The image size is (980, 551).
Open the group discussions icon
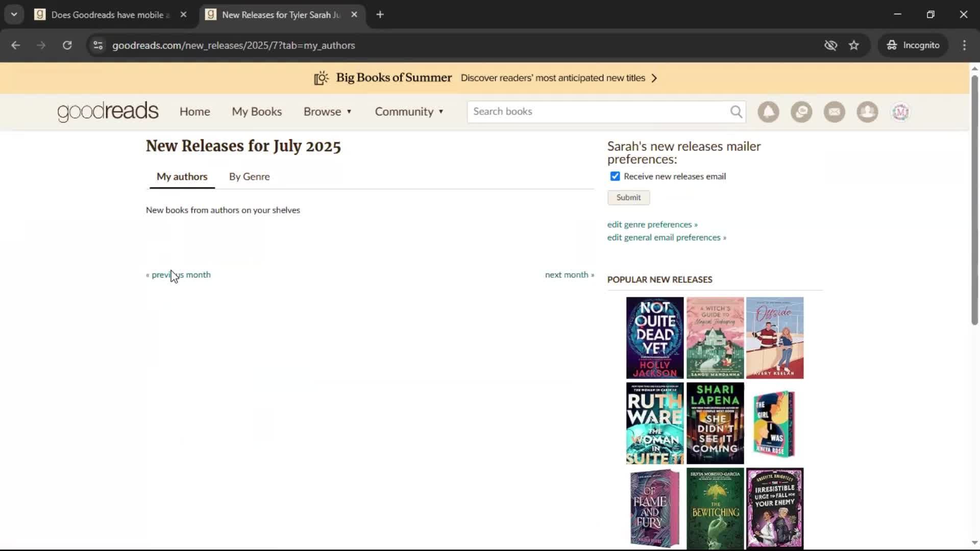tap(801, 112)
